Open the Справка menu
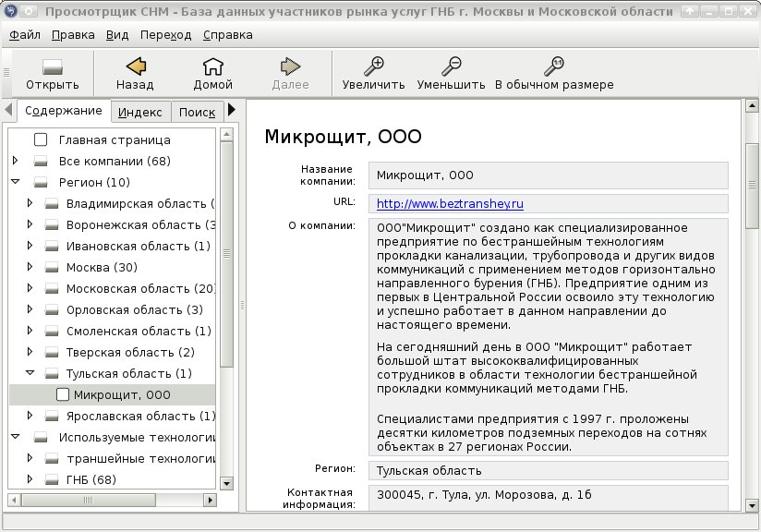 [227, 35]
